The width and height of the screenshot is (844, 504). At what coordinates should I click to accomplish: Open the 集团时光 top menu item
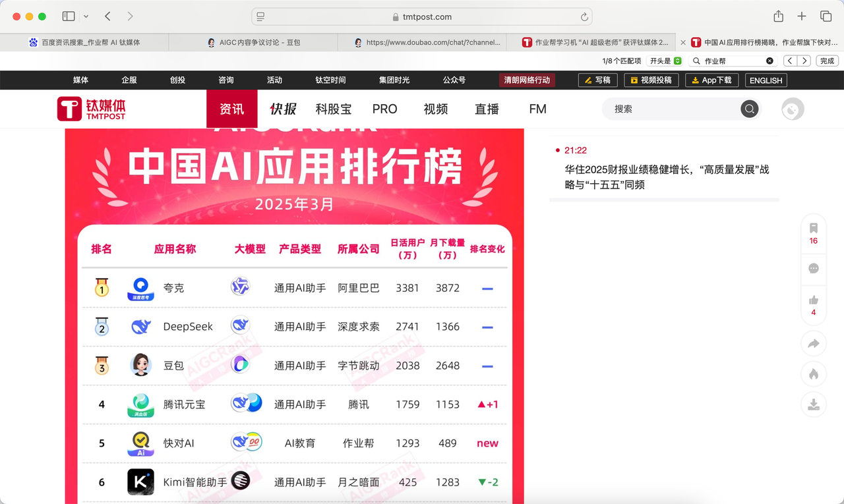click(394, 80)
